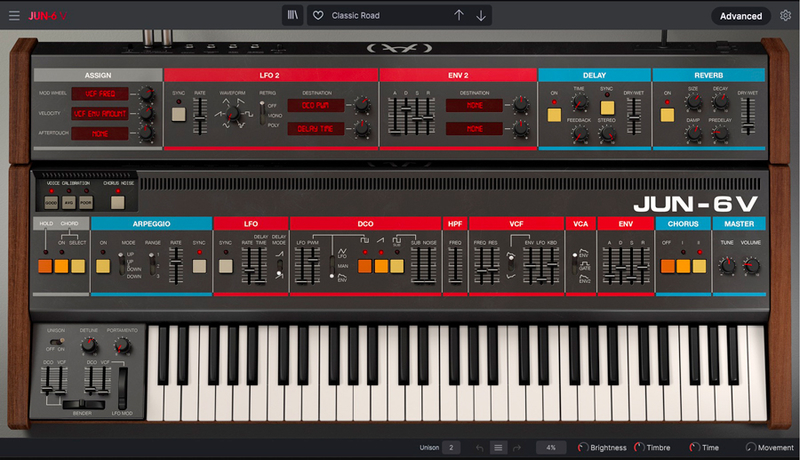Open Mod Wheel VCF FREQ destination menu
This screenshot has width=800, height=460.
100,94
